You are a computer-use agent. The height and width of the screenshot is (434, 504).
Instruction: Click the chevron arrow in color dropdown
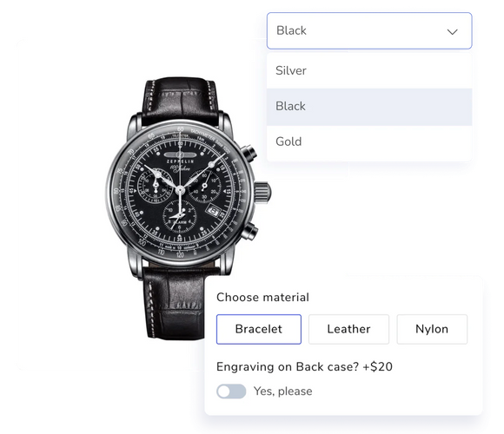(452, 31)
